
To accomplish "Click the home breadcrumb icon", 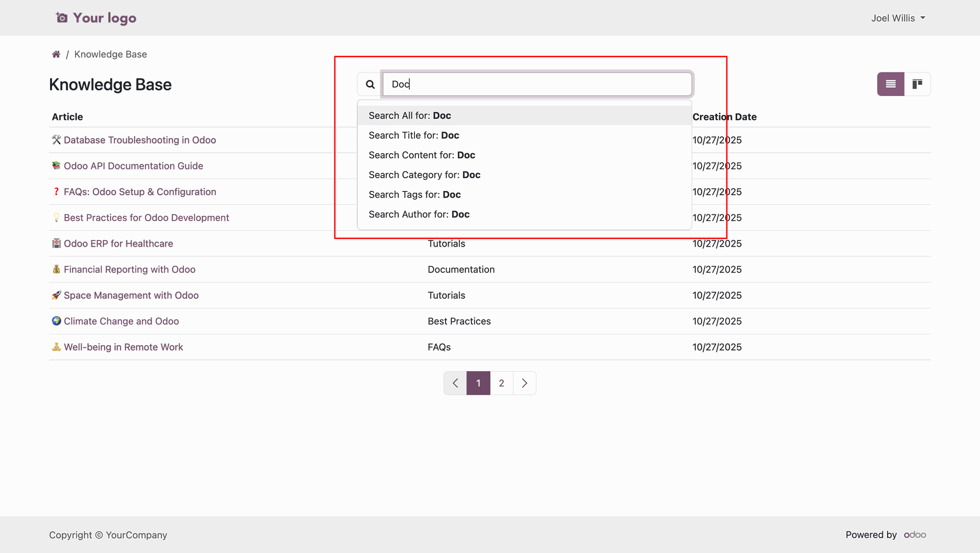I will tap(56, 54).
